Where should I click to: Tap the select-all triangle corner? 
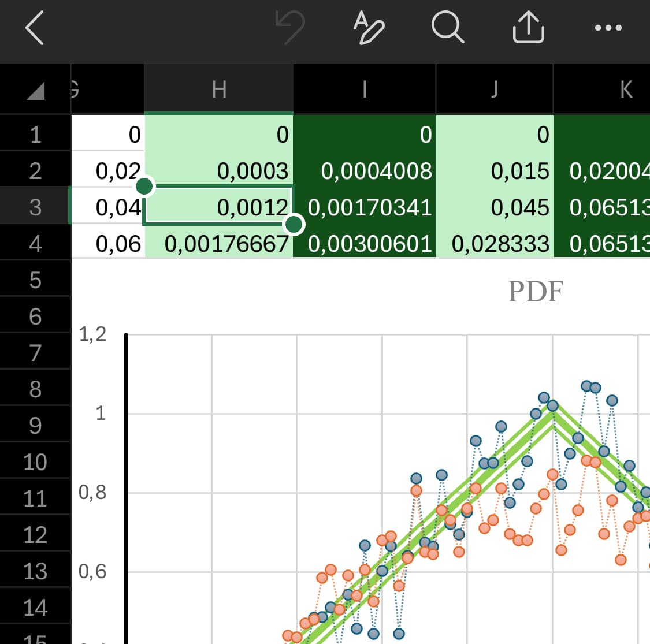pyautogui.click(x=36, y=90)
